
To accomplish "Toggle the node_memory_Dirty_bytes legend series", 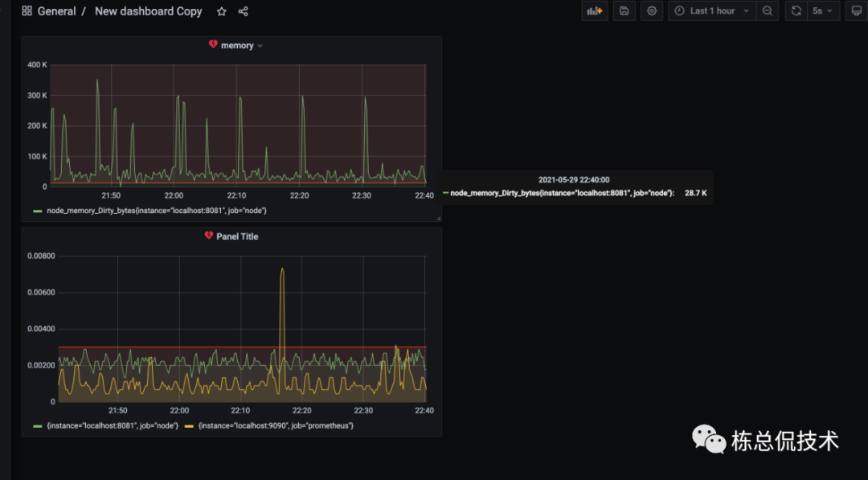I will point(157,211).
